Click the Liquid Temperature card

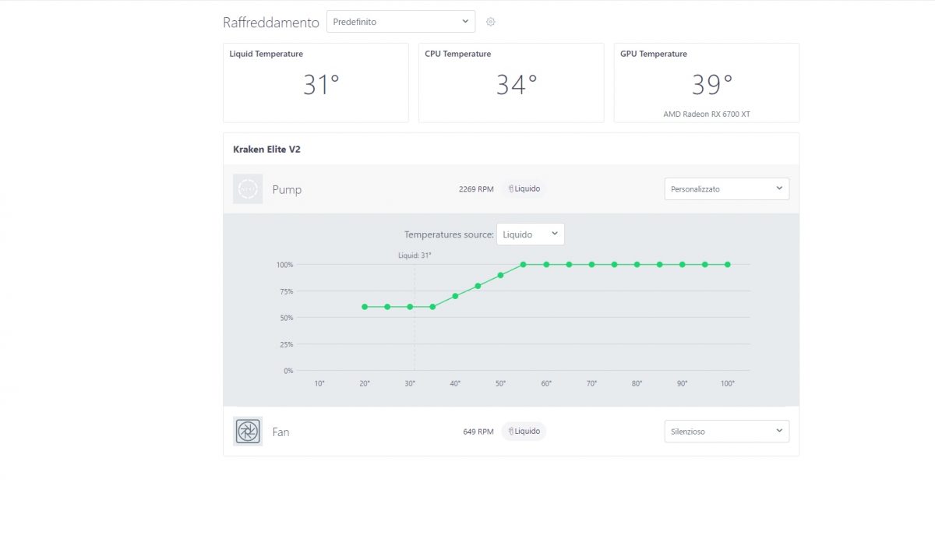(316, 83)
